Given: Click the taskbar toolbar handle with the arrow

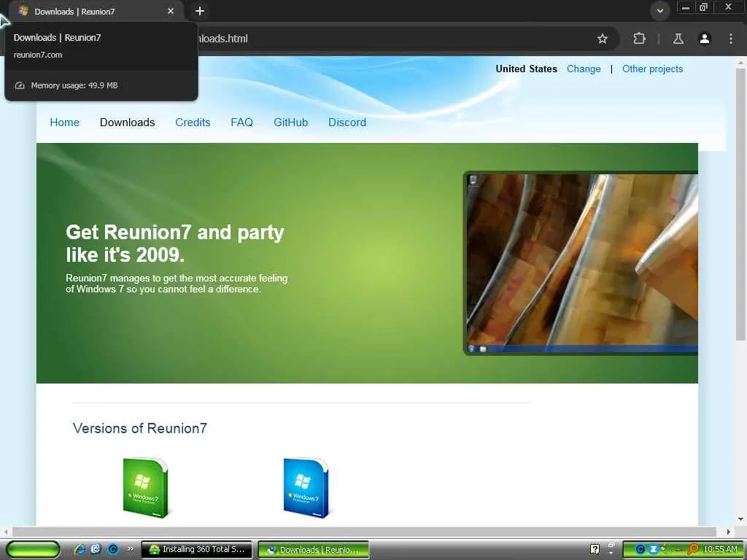Looking at the screenshot, I should click(x=611, y=549).
